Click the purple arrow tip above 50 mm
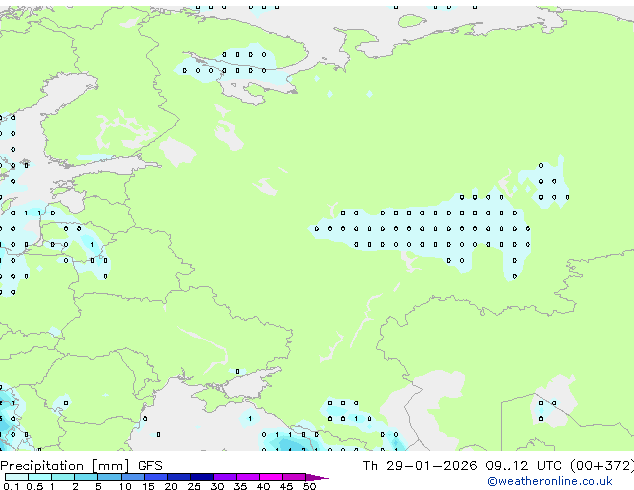 tap(317, 477)
